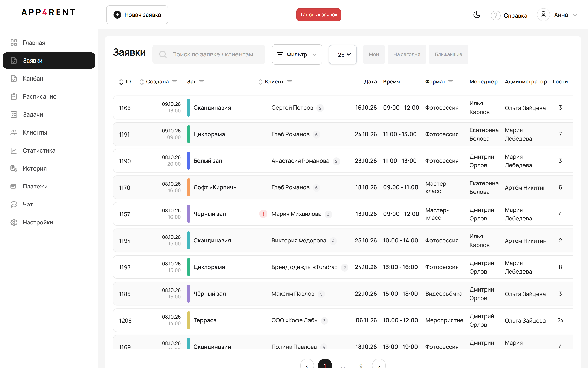
Task: Click orange color bar of Лофт «Кирпич»
Action: click(189, 187)
